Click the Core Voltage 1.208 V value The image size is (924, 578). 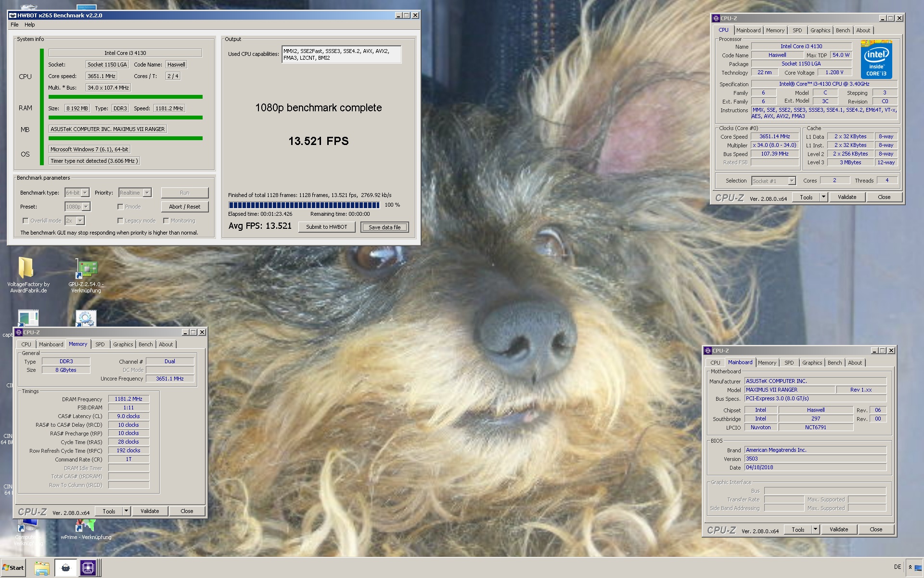click(x=834, y=73)
